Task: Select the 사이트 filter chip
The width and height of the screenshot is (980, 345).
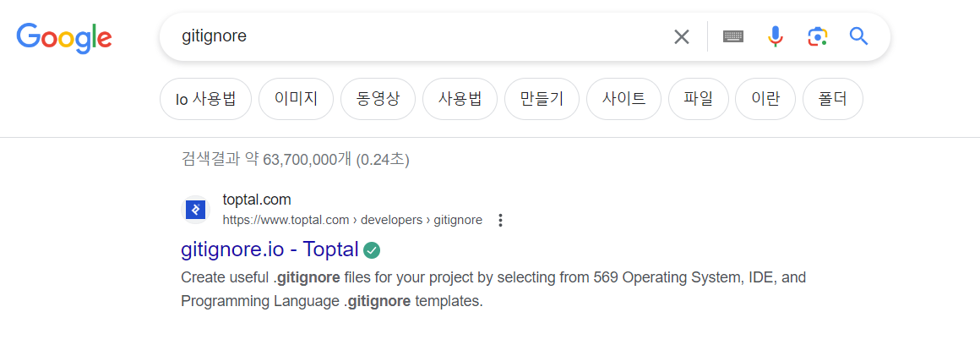Action: tap(623, 99)
